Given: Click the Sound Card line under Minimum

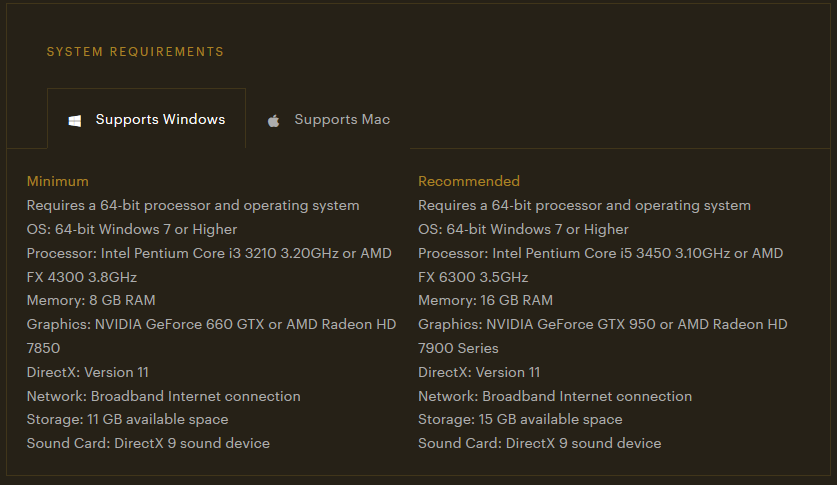Looking at the screenshot, I should point(148,443).
